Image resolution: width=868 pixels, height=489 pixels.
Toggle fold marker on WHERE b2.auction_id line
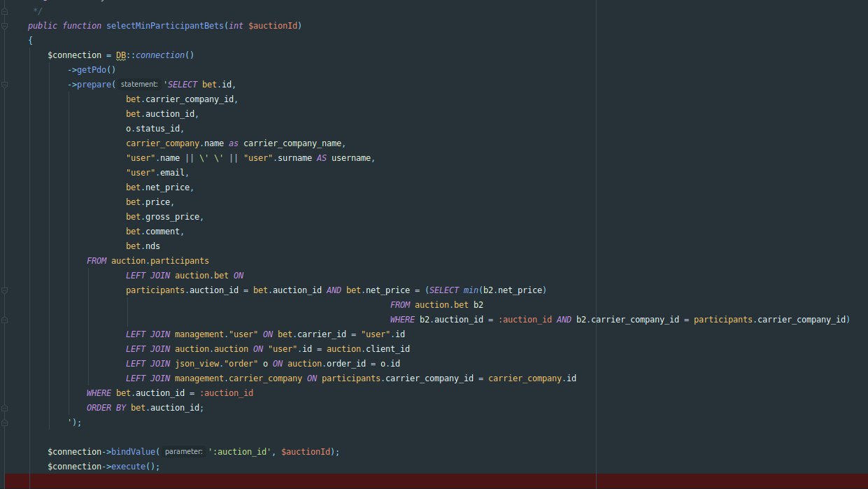click(x=5, y=319)
